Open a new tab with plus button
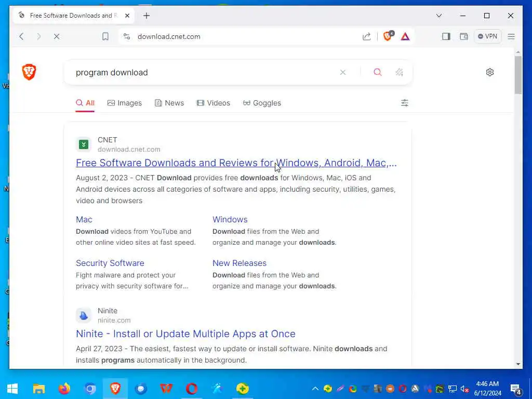The width and height of the screenshot is (532, 399). 146,16
